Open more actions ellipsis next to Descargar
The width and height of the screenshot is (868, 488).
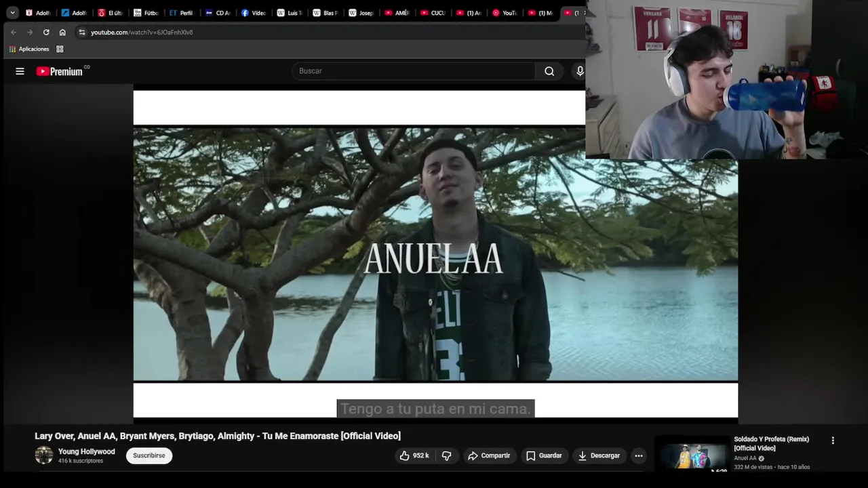point(638,455)
